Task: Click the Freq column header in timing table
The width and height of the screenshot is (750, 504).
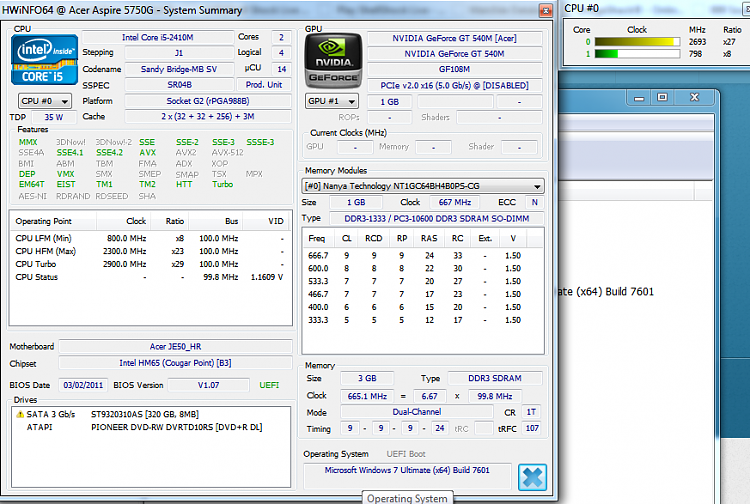Action: point(317,238)
